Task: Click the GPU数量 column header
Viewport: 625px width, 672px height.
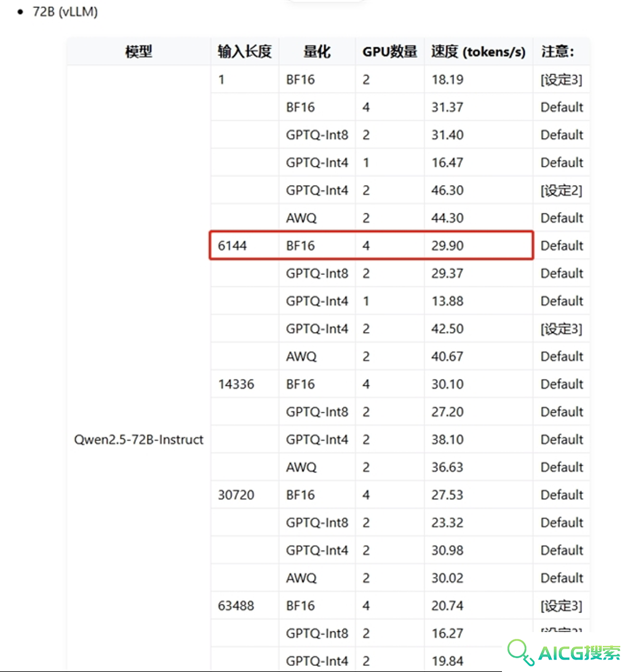Action: pyautogui.click(x=389, y=52)
